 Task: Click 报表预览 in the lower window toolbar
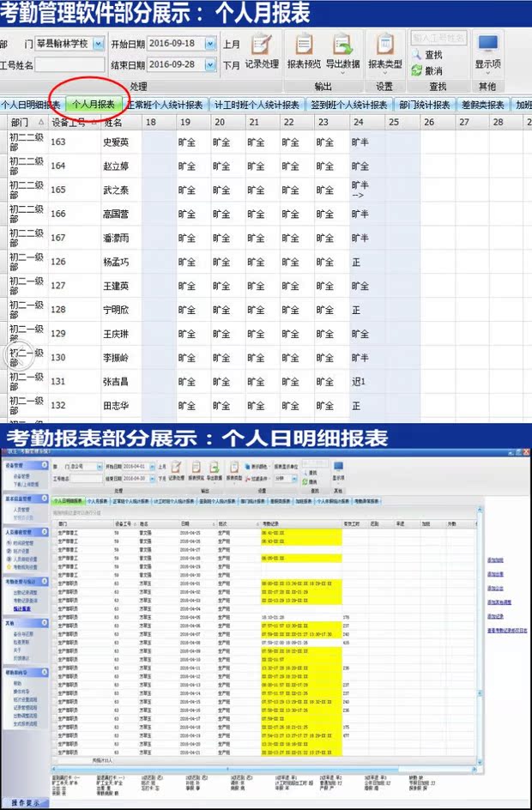pyautogui.click(x=196, y=470)
